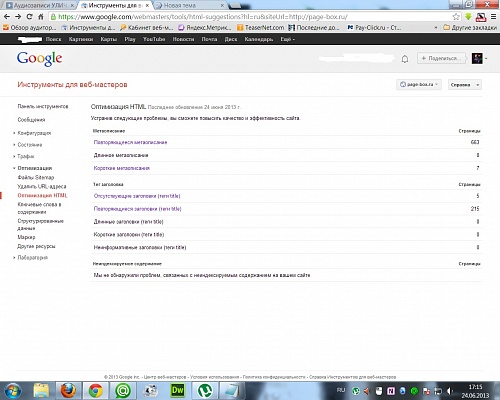Screen dimensions: 500x400
Task: Click the Google logo
Action: 39,59
